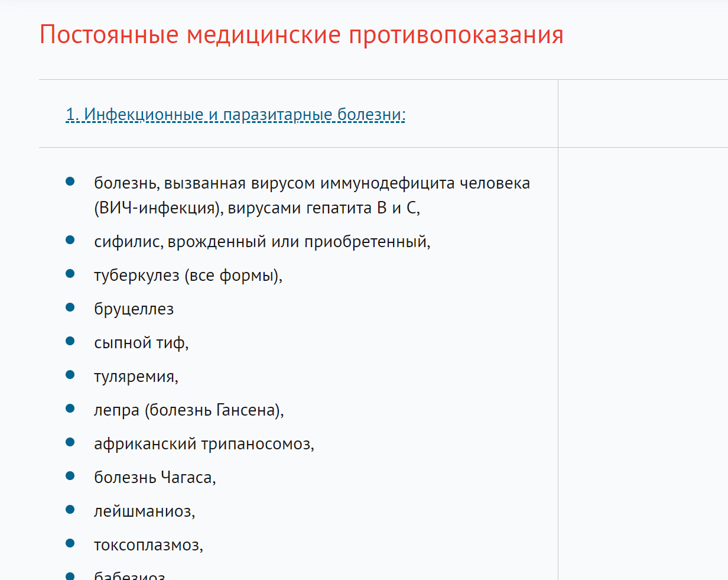Click the partially visible 'бабезиоз' item
Viewport: 728px width, 580px height.
click(x=129, y=575)
